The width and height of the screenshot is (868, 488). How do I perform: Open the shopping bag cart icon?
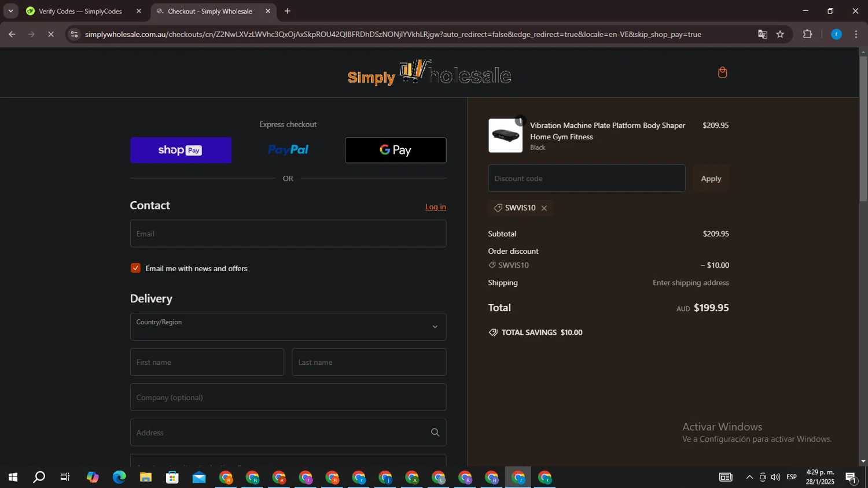tap(722, 72)
